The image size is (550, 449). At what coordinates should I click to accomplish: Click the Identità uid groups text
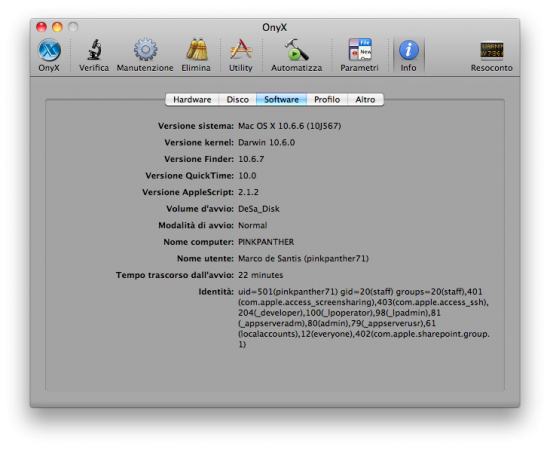363,318
